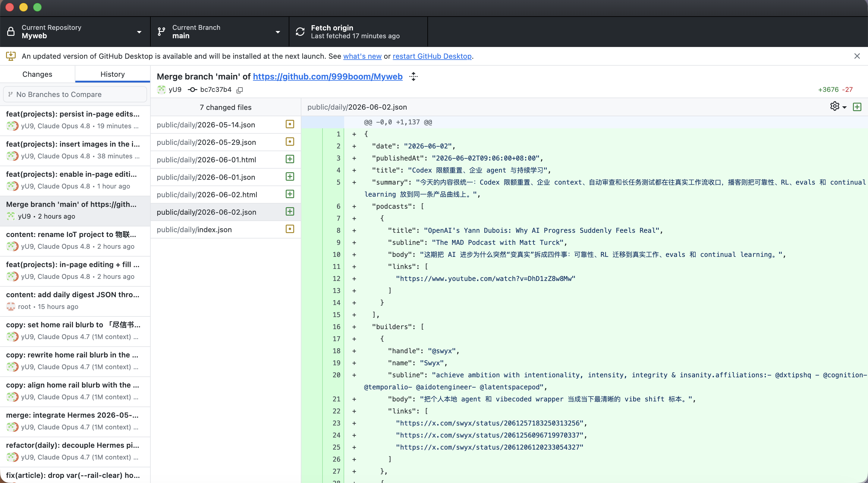
Task: Select commit "feat(projects): enable in-page editi..."
Action: click(75, 180)
